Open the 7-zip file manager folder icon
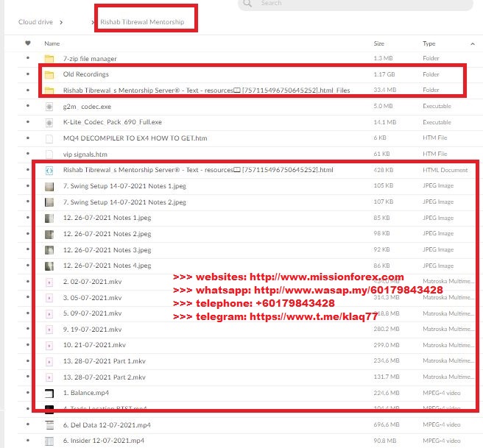 [x=49, y=59]
